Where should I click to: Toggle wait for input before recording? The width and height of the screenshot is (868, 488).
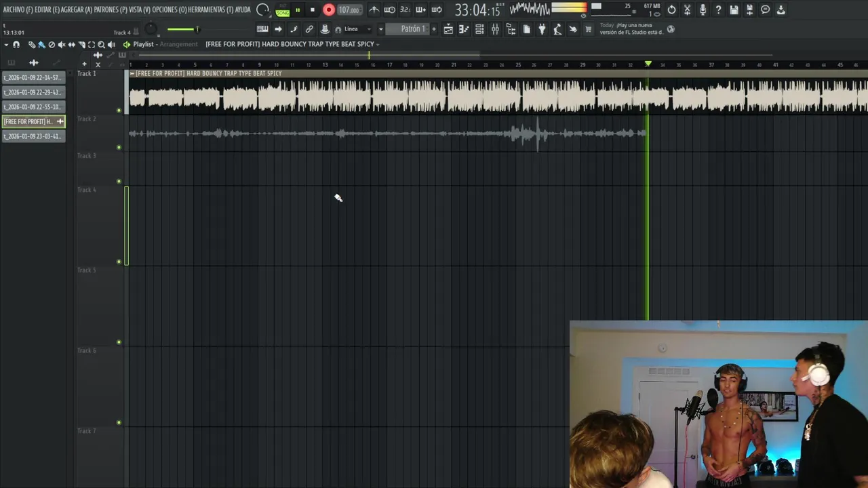click(x=390, y=10)
